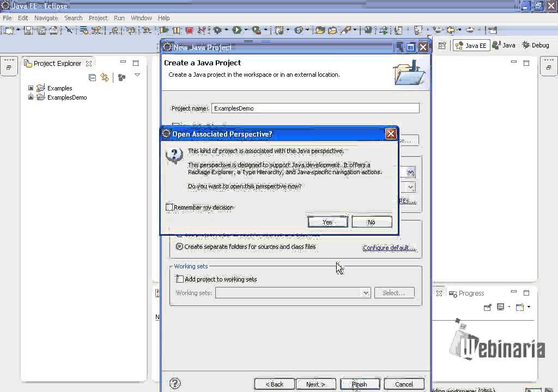Select Examples project in Project Explorer
Viewport: 558px width, 392px height.
pos(59,88)
